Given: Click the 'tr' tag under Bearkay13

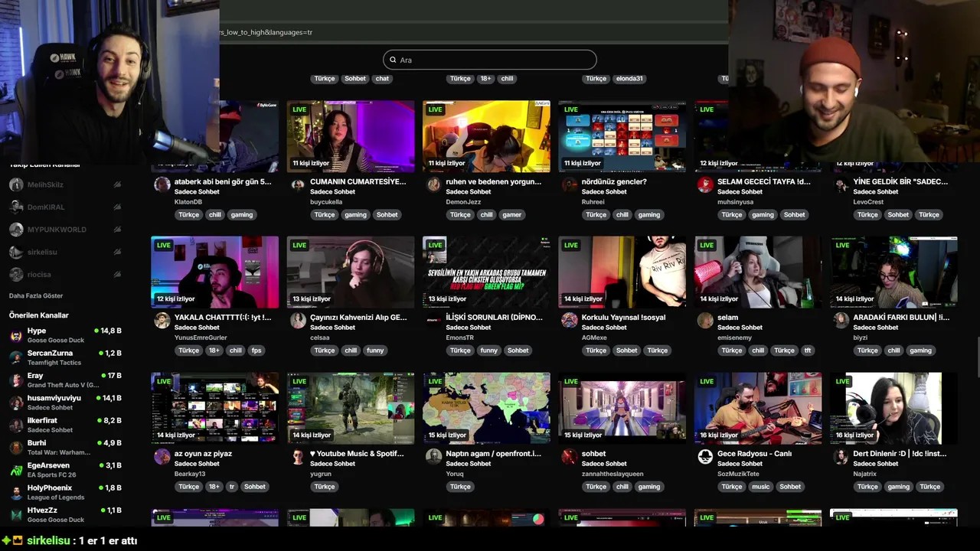Looking at the screenshot, I should 232,487.
